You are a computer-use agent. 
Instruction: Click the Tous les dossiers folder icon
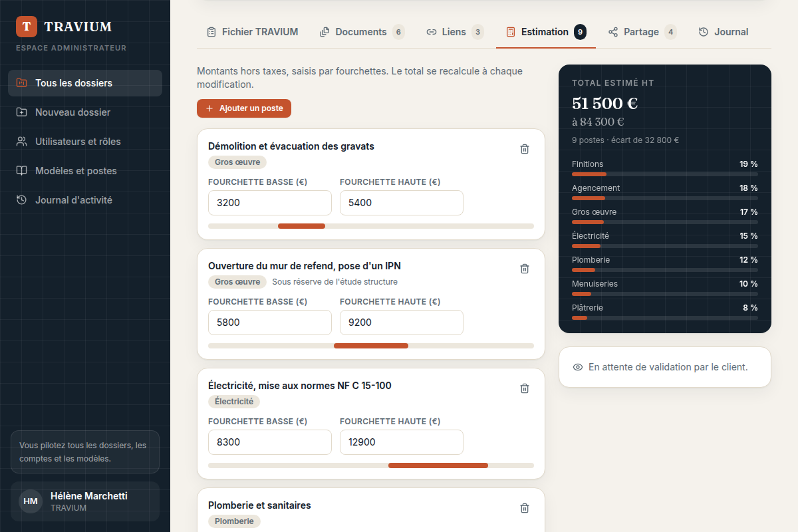[x=22, y=83]
